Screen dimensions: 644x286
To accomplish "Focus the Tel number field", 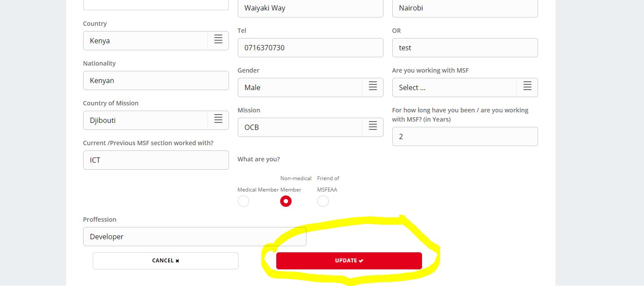I will (x=310, y=48).
